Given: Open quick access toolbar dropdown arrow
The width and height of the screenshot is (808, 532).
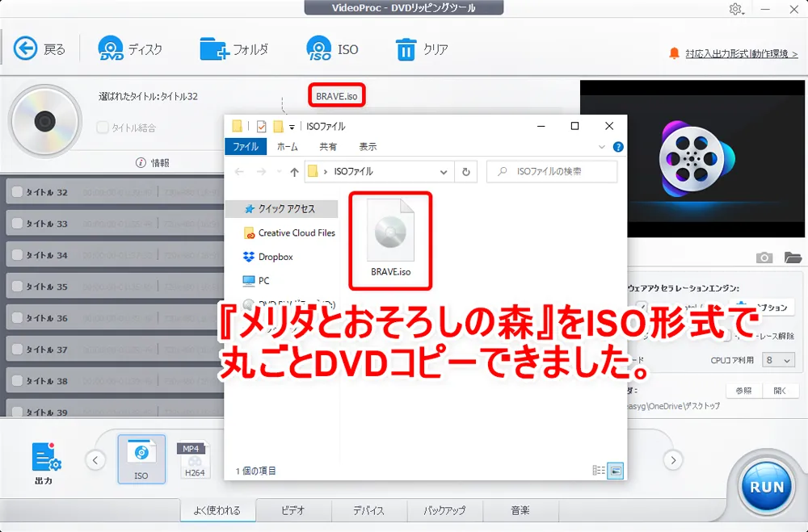Looking at the screenshot, I should coord(292,127).
